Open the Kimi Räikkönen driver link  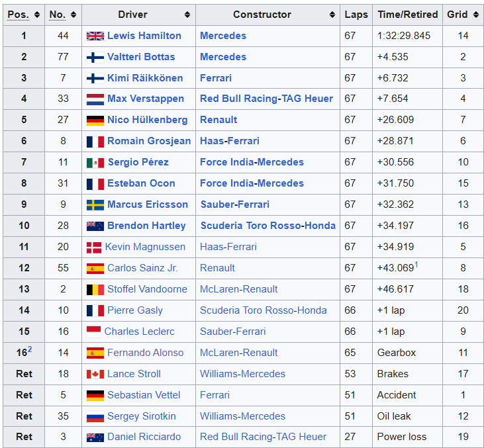(145, 77)
